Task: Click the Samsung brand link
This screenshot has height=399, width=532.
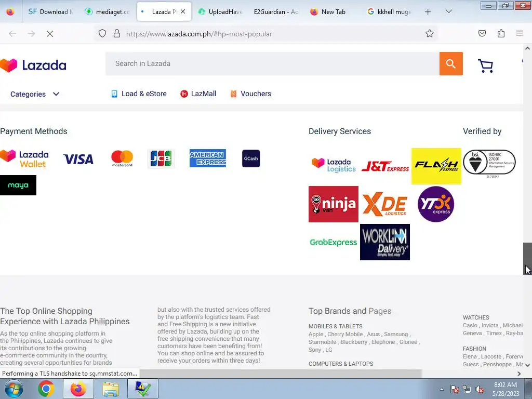Action: (396, 334)
